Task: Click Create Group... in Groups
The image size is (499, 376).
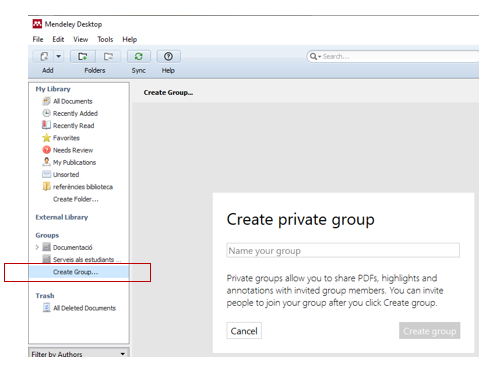Action: coord(76,272)
